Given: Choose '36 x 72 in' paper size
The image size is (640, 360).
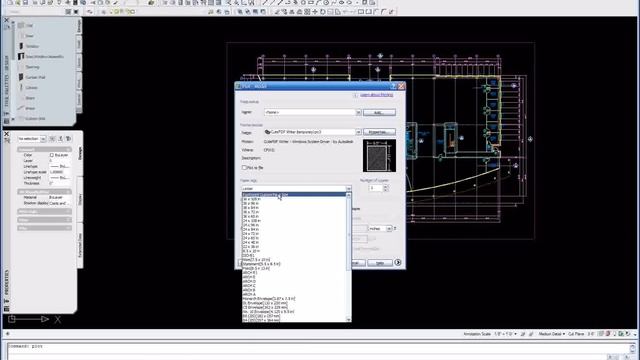Looking at the screenshot, I should pyautogui.click(x=294, y=212).
